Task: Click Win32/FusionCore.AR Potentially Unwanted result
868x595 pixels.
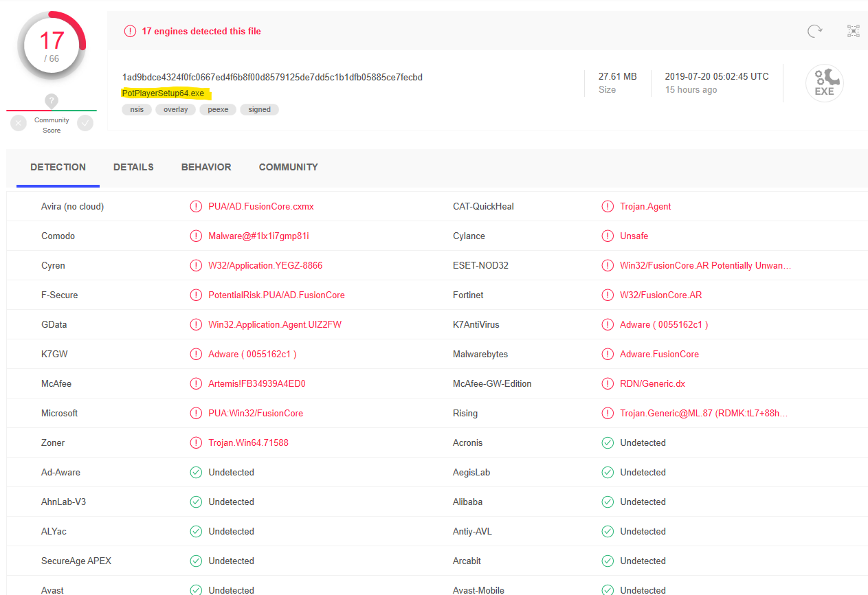Action: pyautogui.click(x=706, y=265)
